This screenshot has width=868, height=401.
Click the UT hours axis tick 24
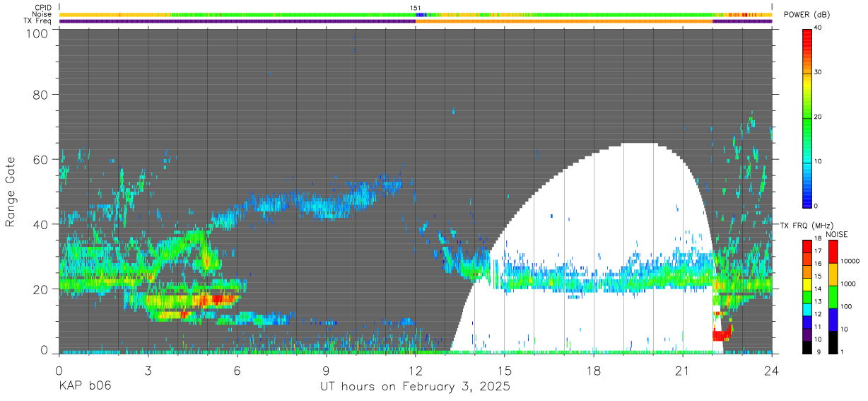click(772, 371)
